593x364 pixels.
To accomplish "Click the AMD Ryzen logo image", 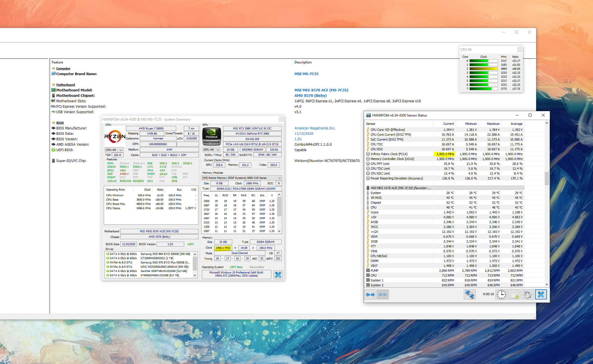I will 115,137.
